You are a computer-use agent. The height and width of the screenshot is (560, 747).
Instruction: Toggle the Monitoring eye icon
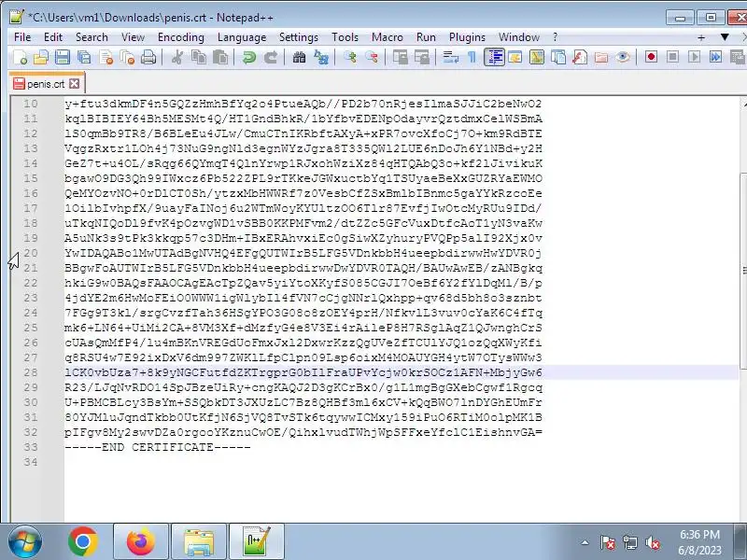pyautogui.click(x=623, y=58)
